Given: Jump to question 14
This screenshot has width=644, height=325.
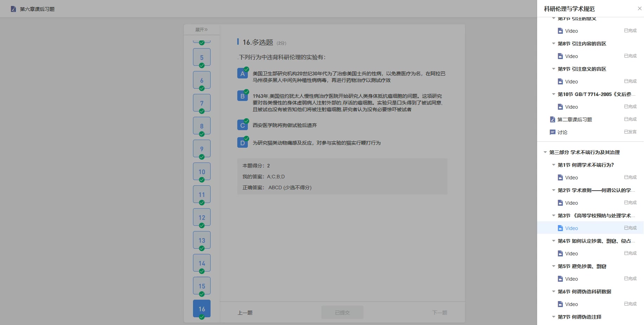Looking at the screenshot, I should click(202, 263).
